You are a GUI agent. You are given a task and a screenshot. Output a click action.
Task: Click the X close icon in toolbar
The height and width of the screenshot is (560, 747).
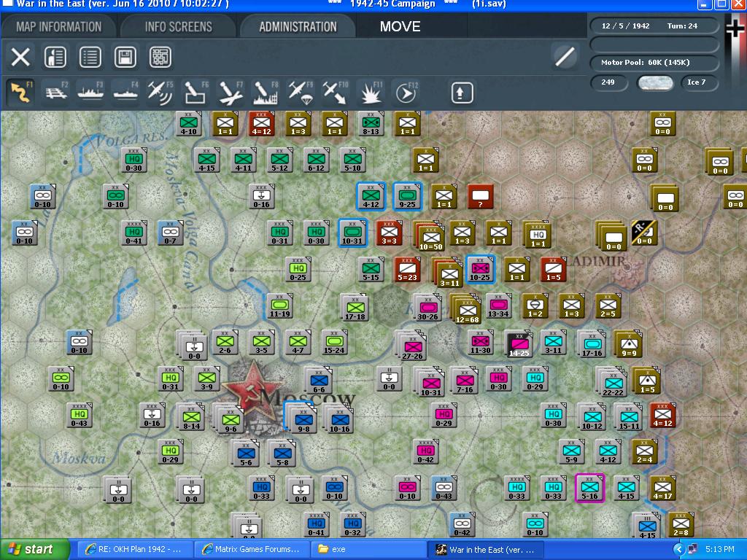[20, 57]
